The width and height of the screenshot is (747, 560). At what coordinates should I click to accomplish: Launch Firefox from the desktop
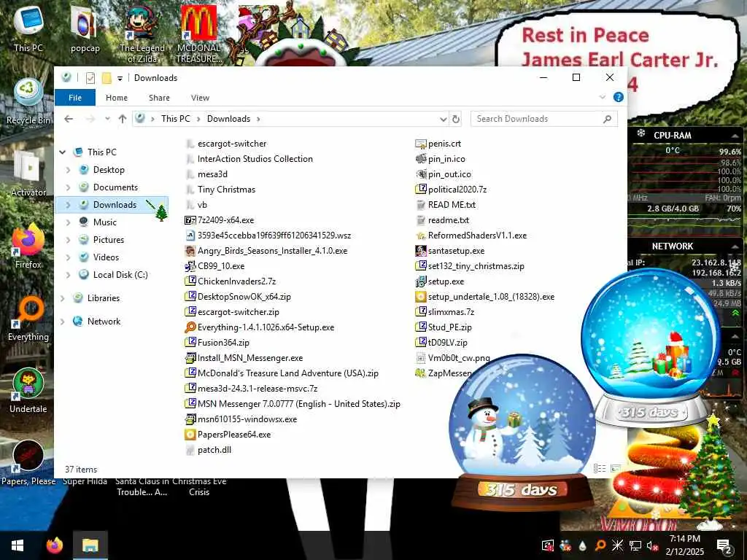tap(28, 246)
